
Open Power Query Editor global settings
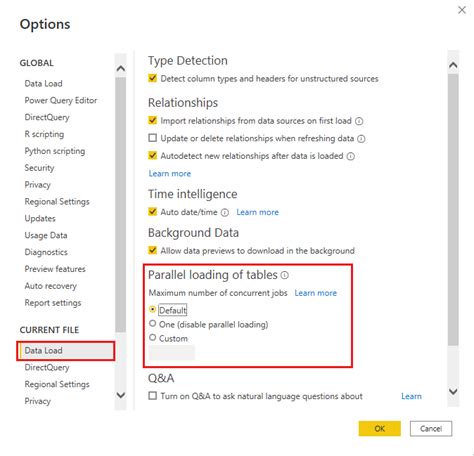[x=61, y=101]
